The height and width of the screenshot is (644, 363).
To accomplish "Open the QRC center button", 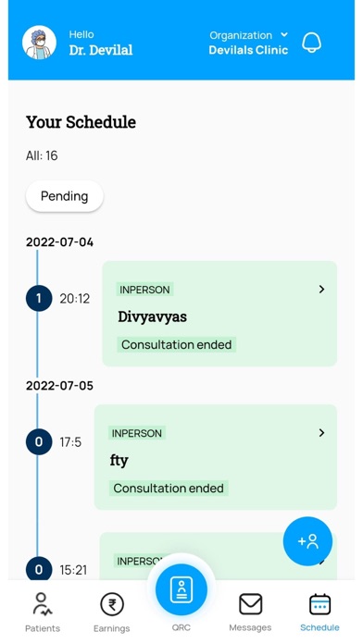I will pyautogui.click(x=181, y=589).
